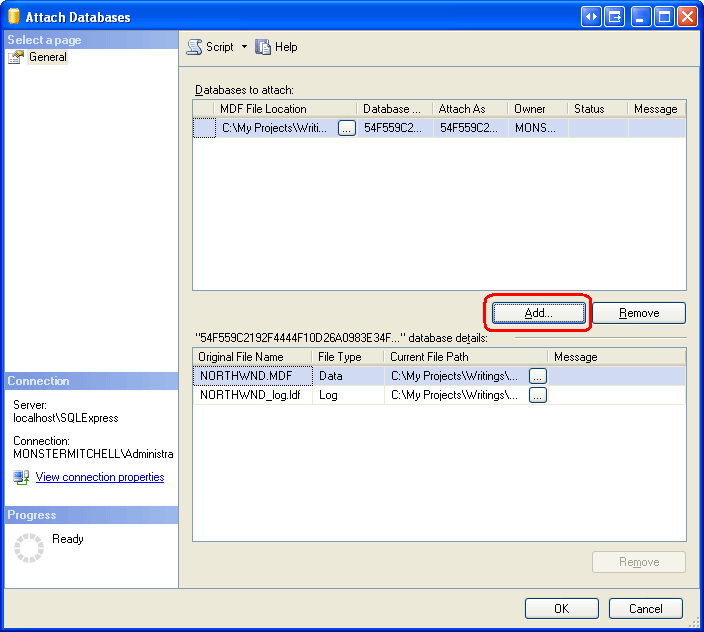Viewport: 704px width, 632px height.
Task: Browse path for NORTHWND_log.ldf file
Action: tap(538, 395)
